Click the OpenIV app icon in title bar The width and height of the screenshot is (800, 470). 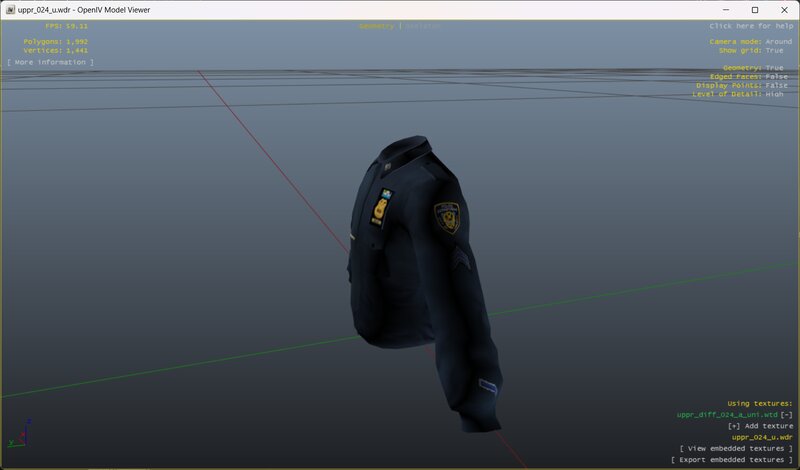pos(10,10)
